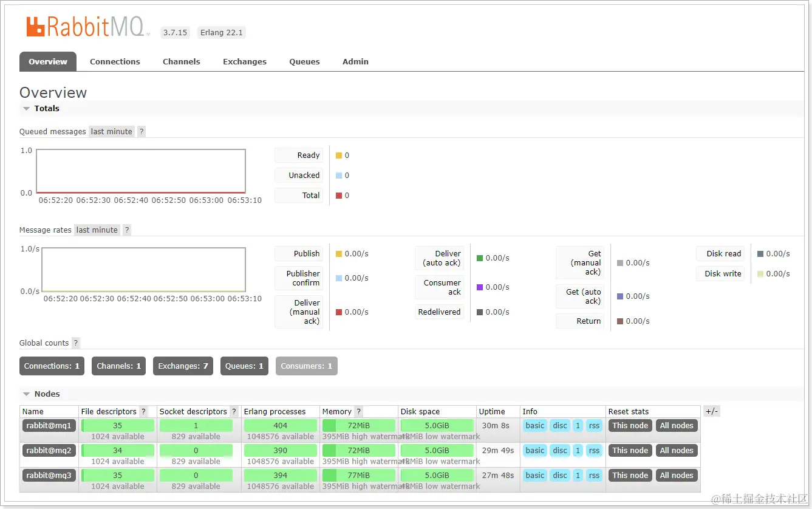This screenshot has width=812, height=509.
Task: Open node rabbit@mq3 details
Action: (49, 475)
